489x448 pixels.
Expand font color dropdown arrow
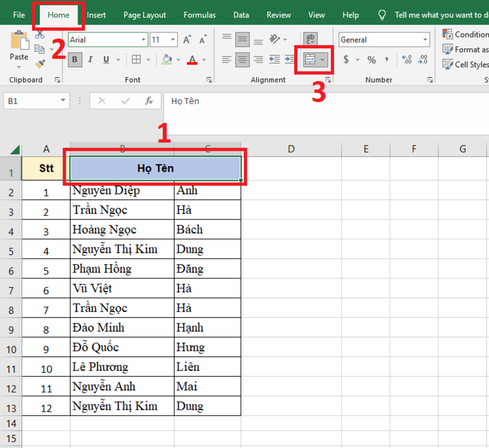(204, 60)
